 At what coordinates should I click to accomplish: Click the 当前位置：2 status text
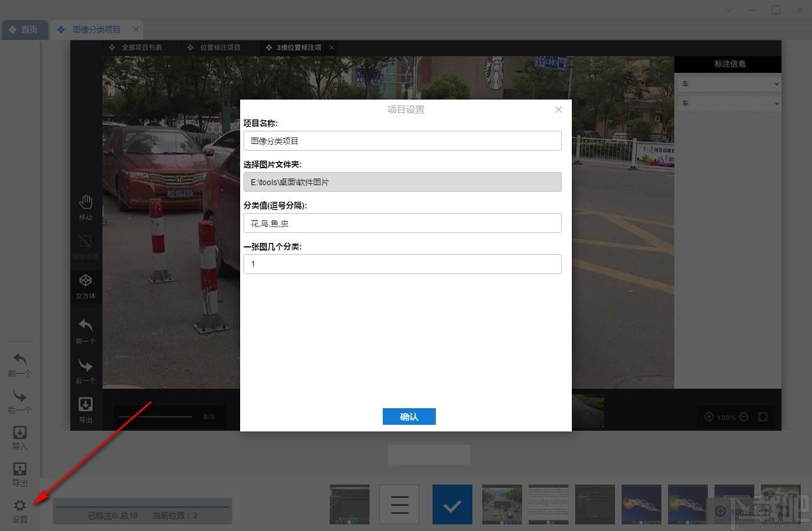click(175, 516)
